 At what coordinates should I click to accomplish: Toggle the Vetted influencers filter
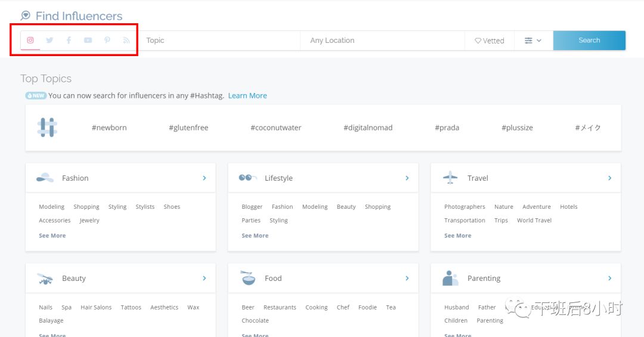(x=489, y=41)
